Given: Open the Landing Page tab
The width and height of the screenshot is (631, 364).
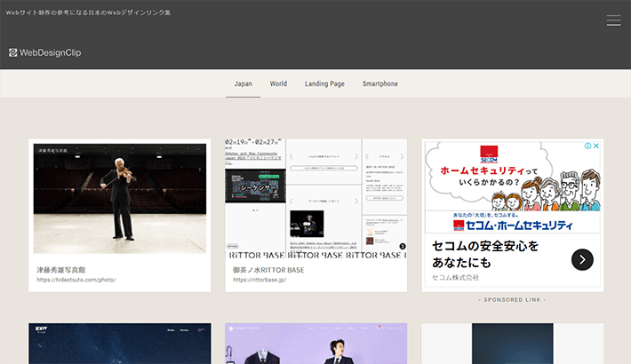Looking at the screenshot, I should [324, 83].
